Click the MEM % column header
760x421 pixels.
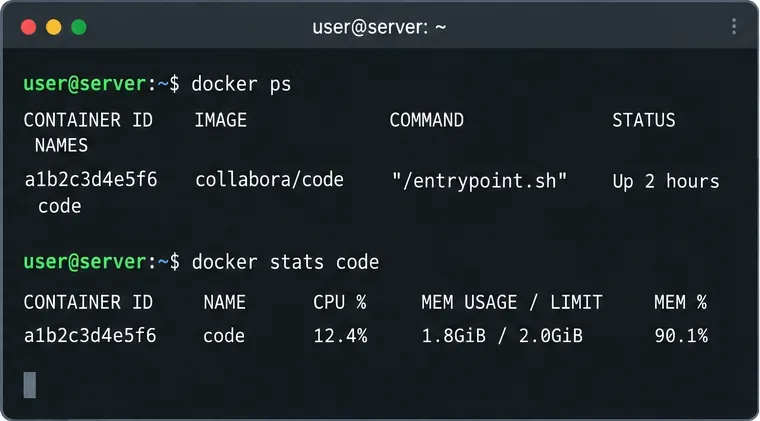point(681,302)
